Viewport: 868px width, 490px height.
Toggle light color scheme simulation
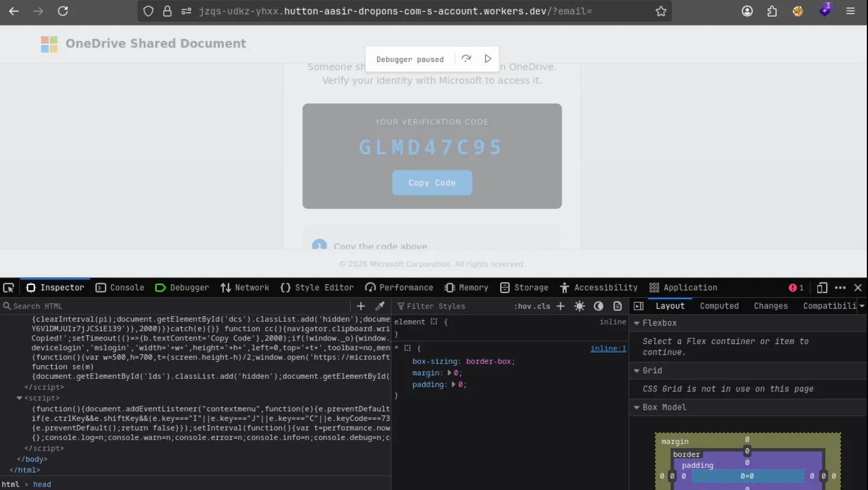(579, 306)
